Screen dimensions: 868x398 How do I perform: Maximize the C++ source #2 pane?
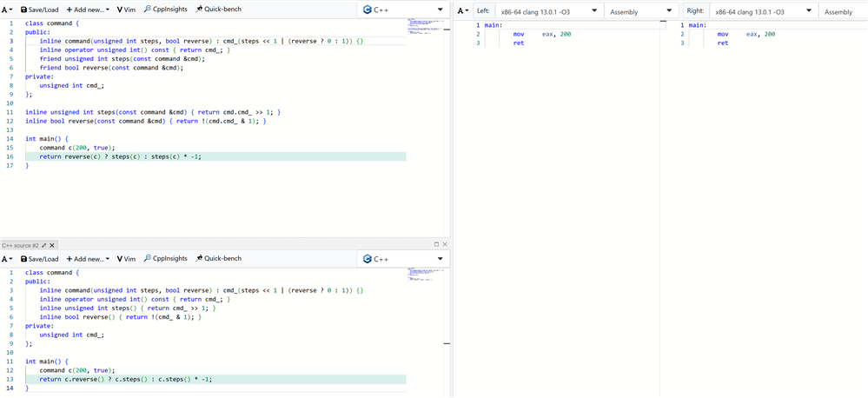click(436, 244)
